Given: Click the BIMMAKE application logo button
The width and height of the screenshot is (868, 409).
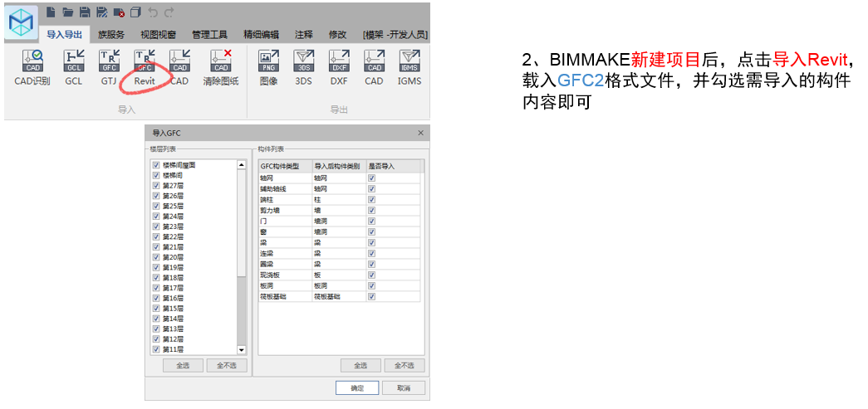Looking at the screenshot, I should pos(21,22).
